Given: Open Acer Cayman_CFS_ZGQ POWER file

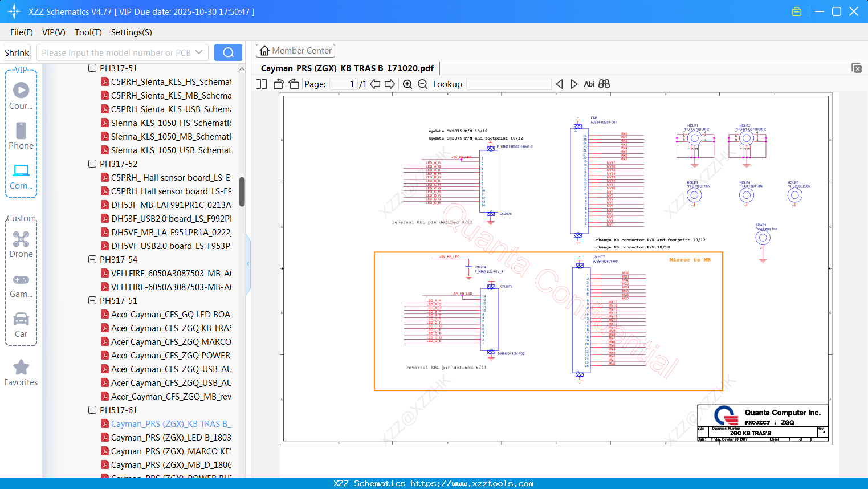Looking at the screenshot, I should (x=171, y=356).
